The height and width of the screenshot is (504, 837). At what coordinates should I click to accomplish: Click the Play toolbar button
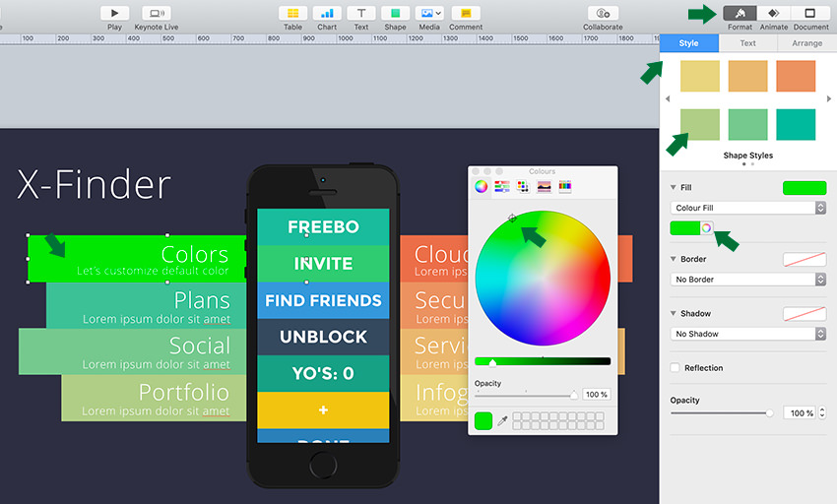coord(114,14)
